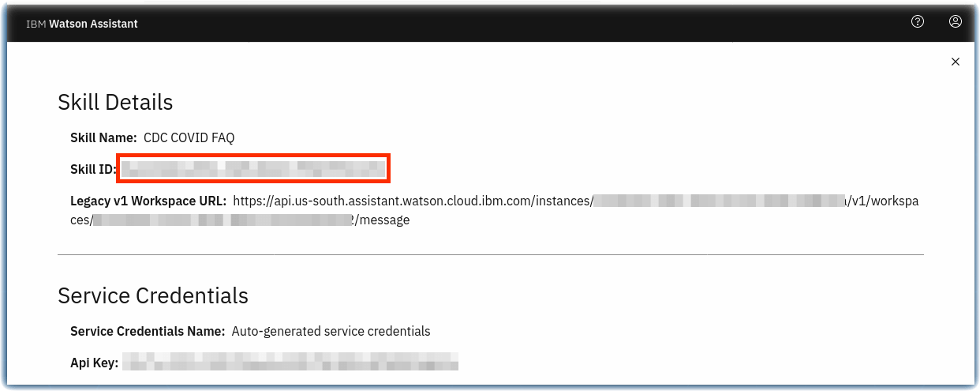The image size is (980, 391).
Task: Click the Skill Details heading
Action: [x=115, y=102]
